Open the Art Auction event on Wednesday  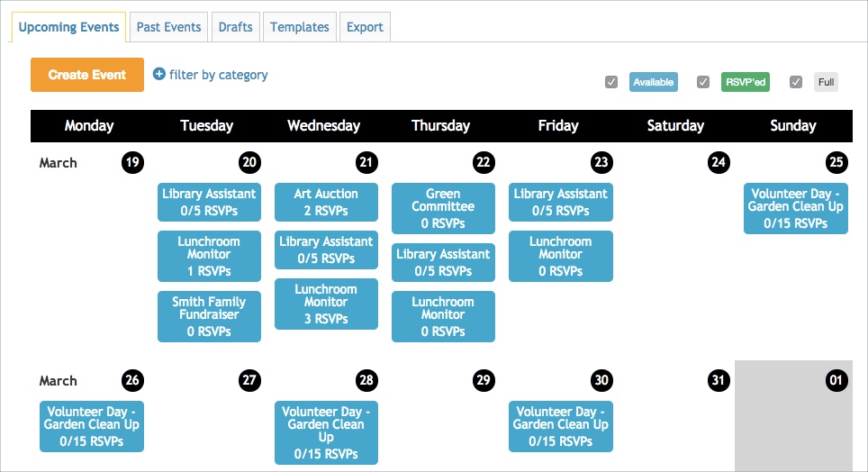coord(326,202)
